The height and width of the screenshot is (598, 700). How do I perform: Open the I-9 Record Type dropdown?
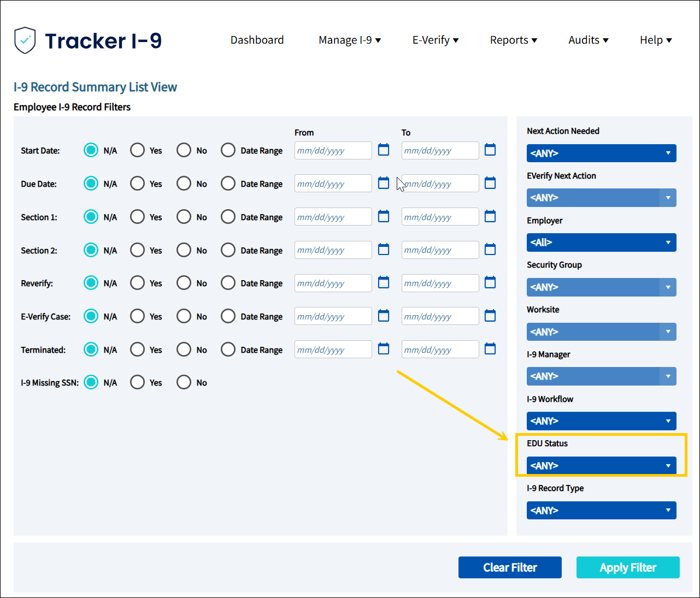tap(602, 511)
